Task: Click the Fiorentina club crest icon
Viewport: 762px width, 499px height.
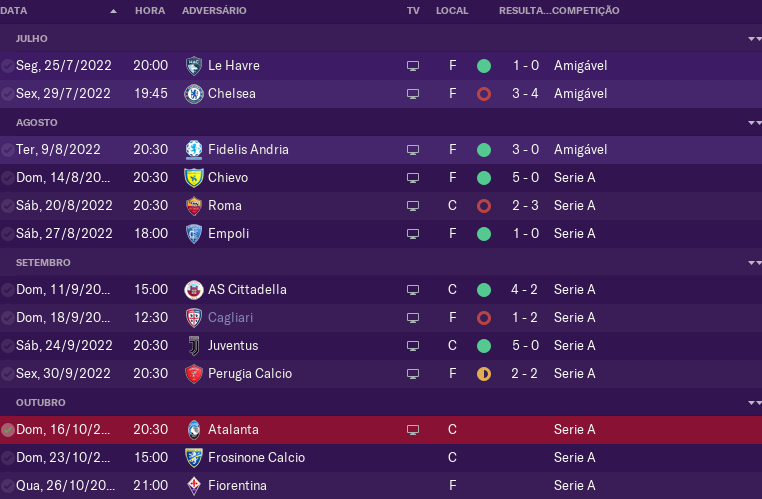Action: click(194, 485)
